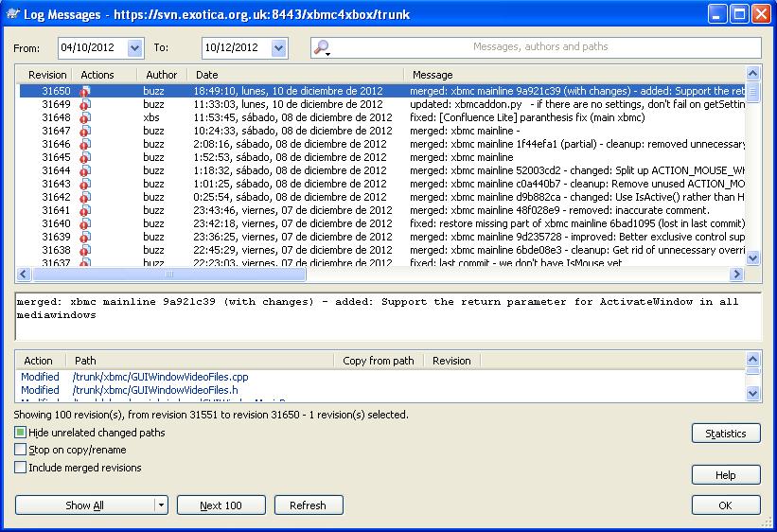
Task: Uncheck Hide unrelated changed paths
Action: [x=21, y=433]
